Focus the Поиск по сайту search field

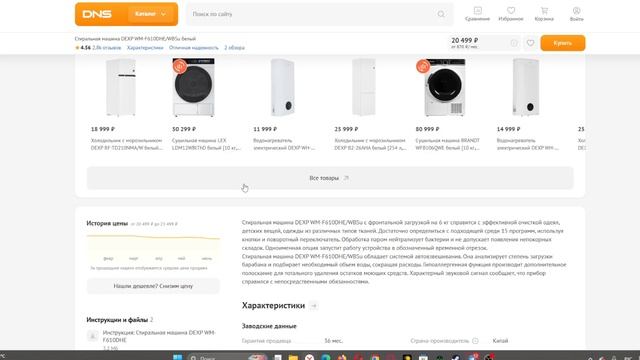(x=320, y=14)
